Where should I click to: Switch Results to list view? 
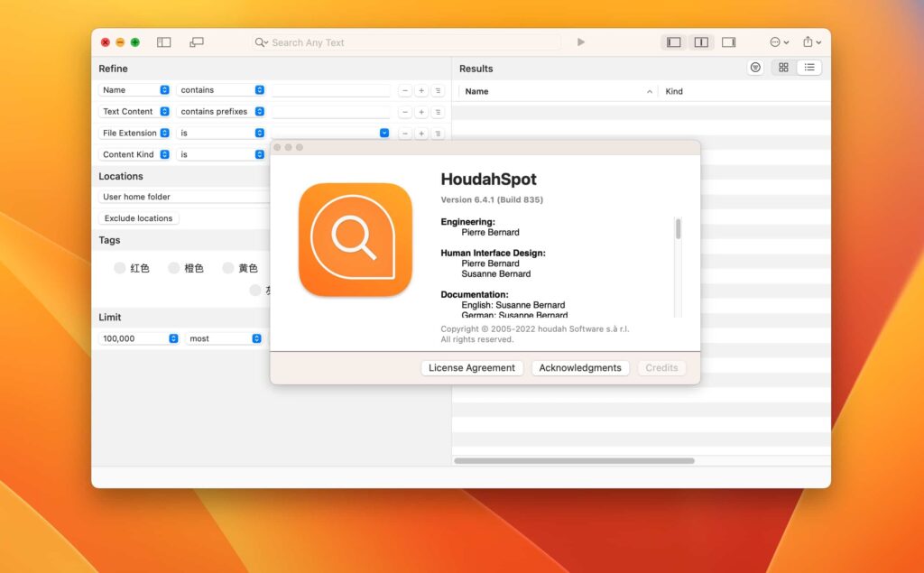(809, 68)
